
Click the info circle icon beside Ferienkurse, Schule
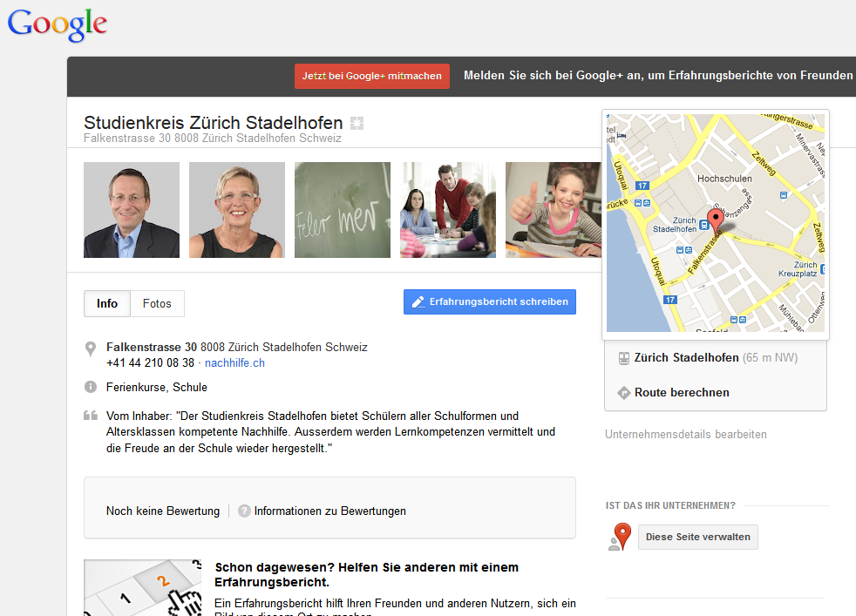[x=91, y=387]
